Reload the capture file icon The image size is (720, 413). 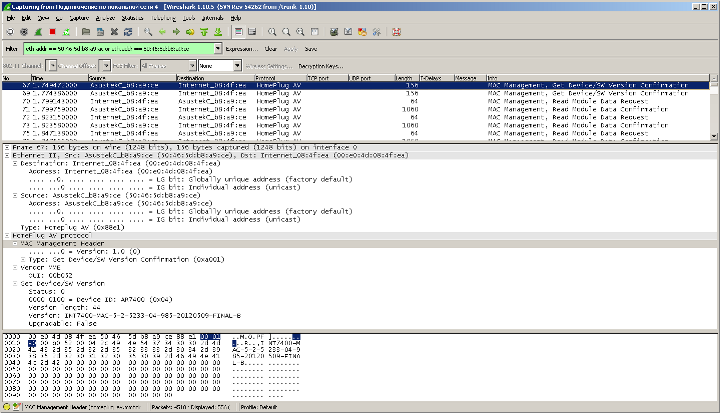[128, 32]
